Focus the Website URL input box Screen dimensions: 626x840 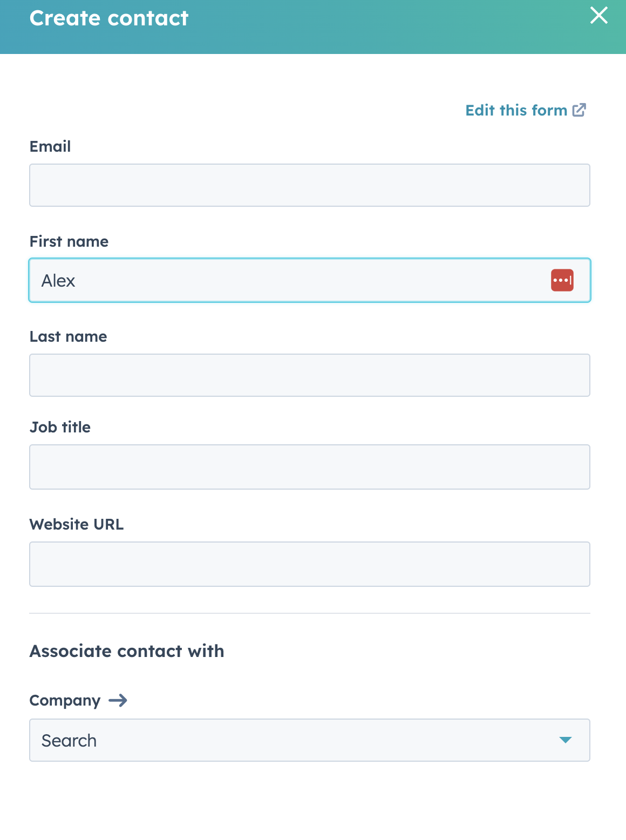[310, 564]
